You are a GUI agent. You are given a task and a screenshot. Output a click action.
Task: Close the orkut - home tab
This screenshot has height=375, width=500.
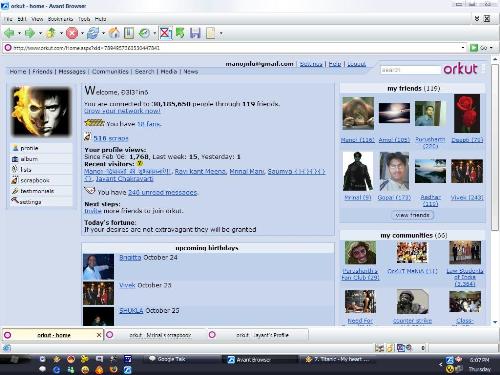pos(99,335)
